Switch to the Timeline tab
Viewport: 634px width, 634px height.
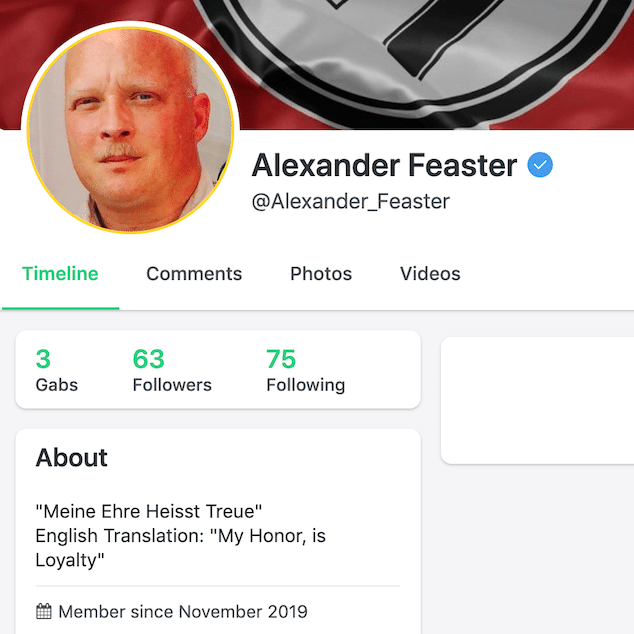tap(60, 274)
